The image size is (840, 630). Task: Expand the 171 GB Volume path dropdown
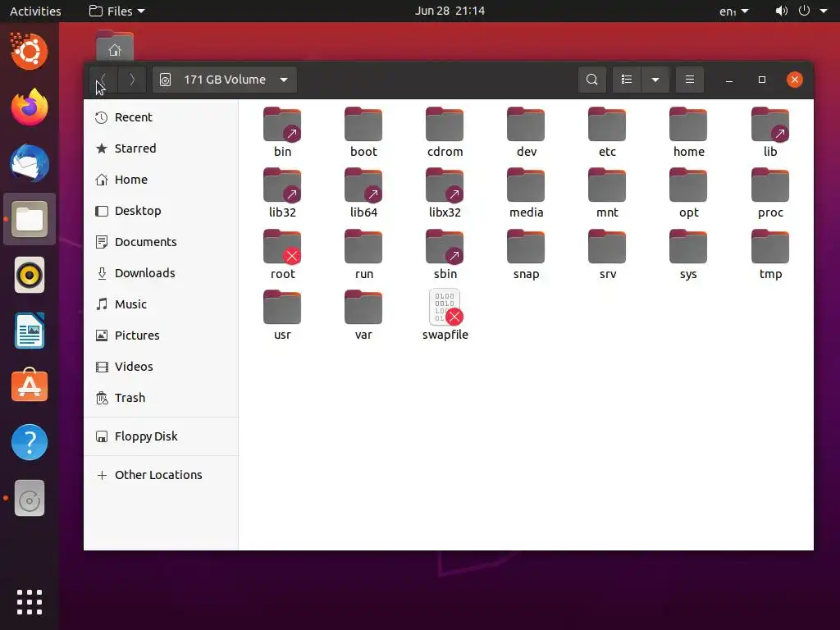coord(225,80)
